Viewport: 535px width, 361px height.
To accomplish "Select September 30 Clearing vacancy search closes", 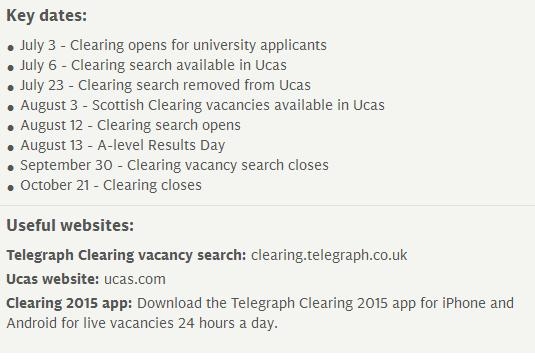I will (174, 165).
